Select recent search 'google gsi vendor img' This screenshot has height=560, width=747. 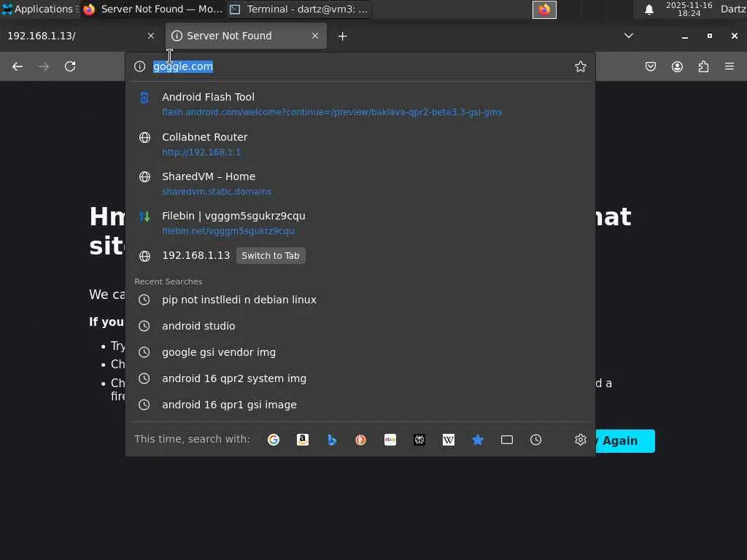tap(360, 352)
